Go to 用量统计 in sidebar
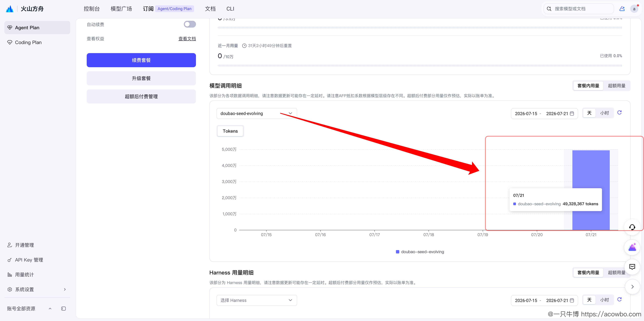The width and height of the screenshot is (644, 321). pos(37,274)
